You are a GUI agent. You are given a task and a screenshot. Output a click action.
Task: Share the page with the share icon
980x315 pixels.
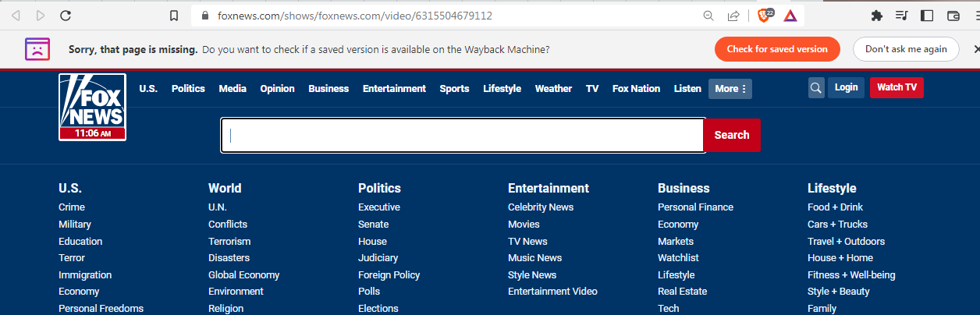point(733,16)
